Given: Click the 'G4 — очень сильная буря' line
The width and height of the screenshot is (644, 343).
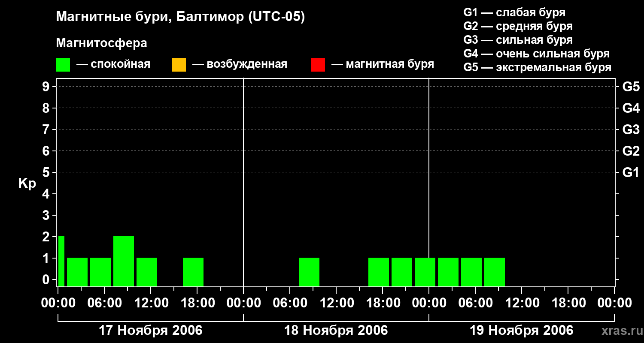Looking at the screenshot, I should 537,54.
